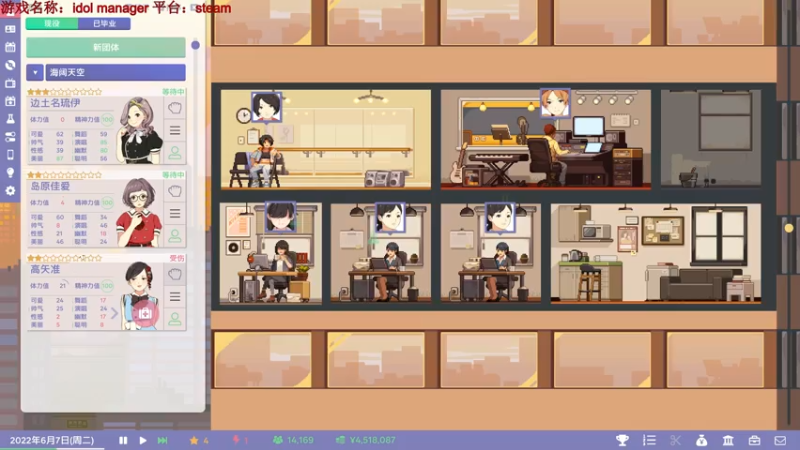Select the orange-haired portrait in recording studio

pyautogui.click(x=555, y=103)
